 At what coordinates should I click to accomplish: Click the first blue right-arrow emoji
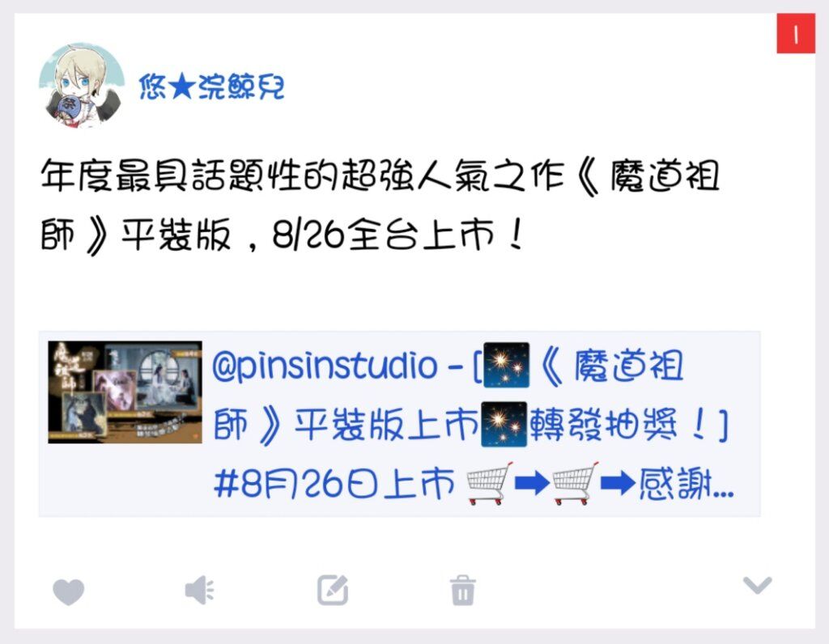click(x=532, y=484)
